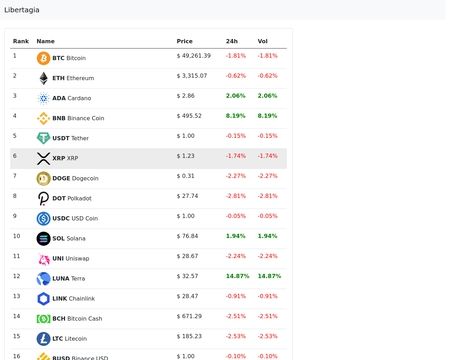450x360 pixels.
Task: Click the Vol column header
Action: pos(262,41)
